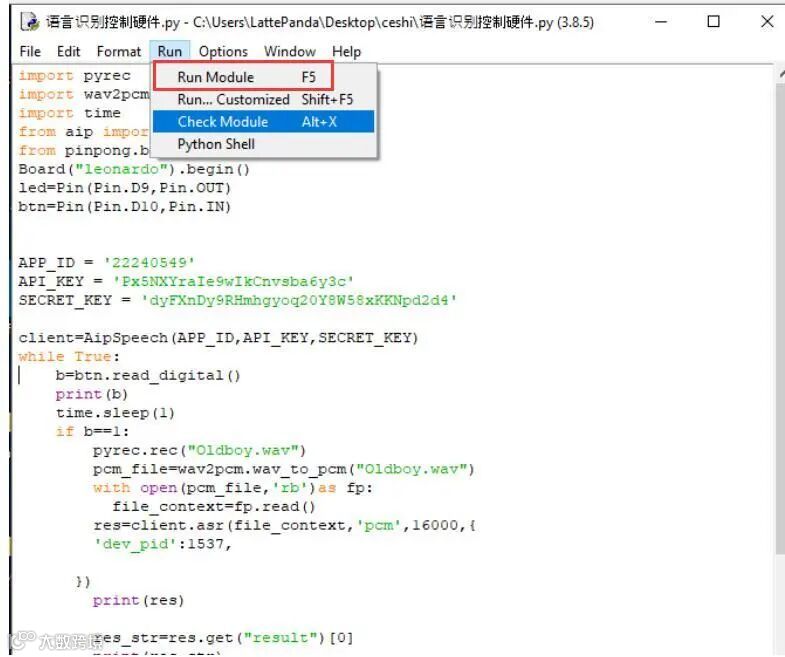Screen dimensions: 785x657
Task: Click the pyrec.rec("Oldboy.wav") line
Action: point(199,451)
